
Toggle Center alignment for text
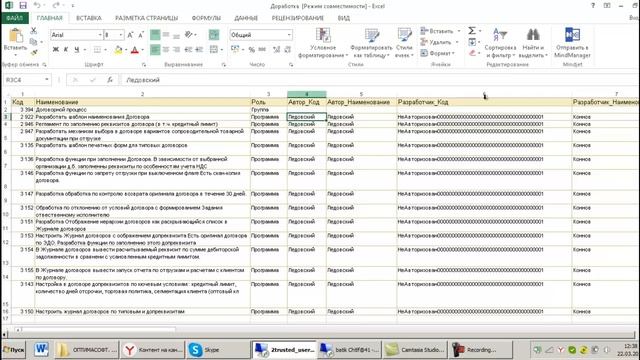coord(166,50)
